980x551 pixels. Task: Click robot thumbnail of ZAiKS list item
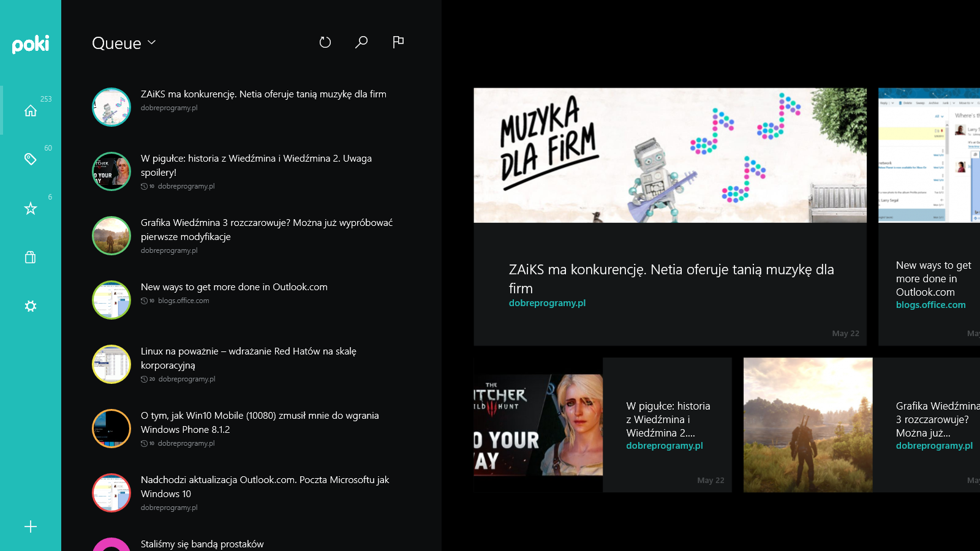(111, 107)
